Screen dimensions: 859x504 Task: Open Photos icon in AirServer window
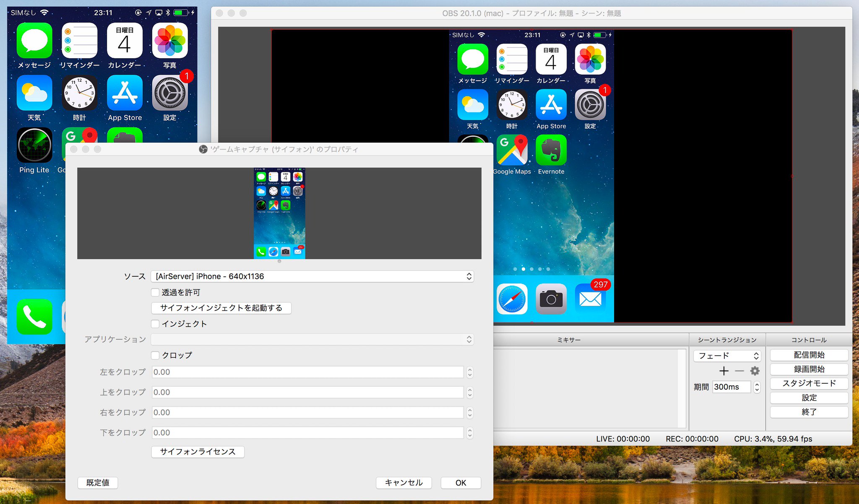coord(170,40)
